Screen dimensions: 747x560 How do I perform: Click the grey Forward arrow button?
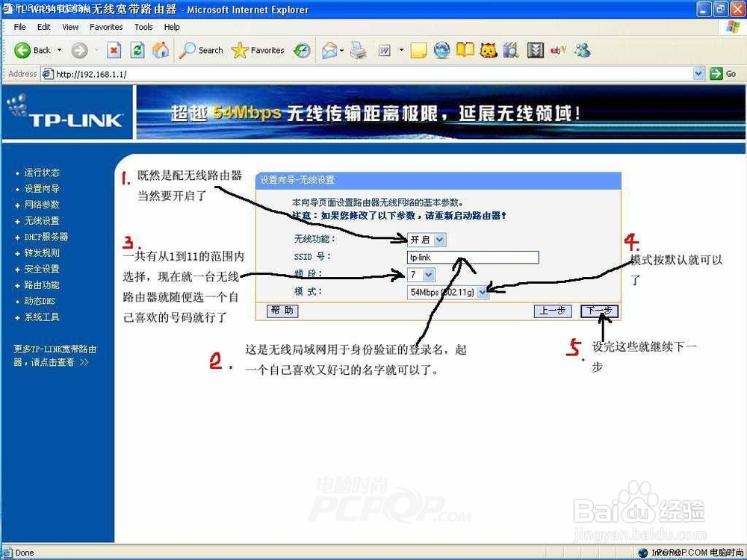[x=80, y=50]
